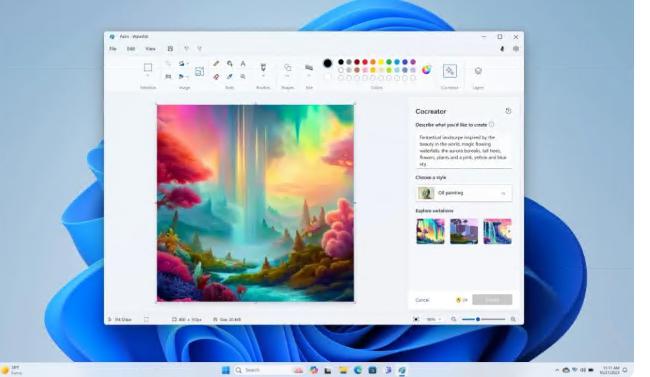Click the Cocreator credits coin icon
Image resolution: width=650 pixels, height=377 pixels.
click(458, 299)
